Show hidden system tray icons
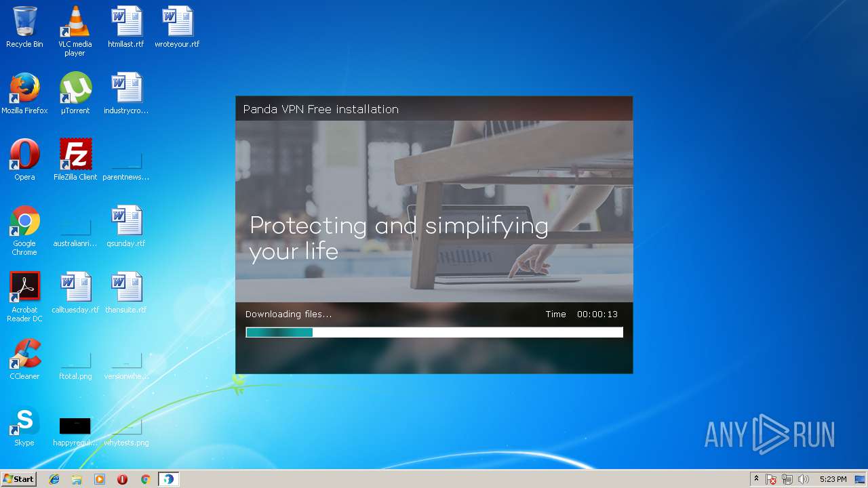Image resolution: width=868 pixels, height=488 pixels. [756, 479]
